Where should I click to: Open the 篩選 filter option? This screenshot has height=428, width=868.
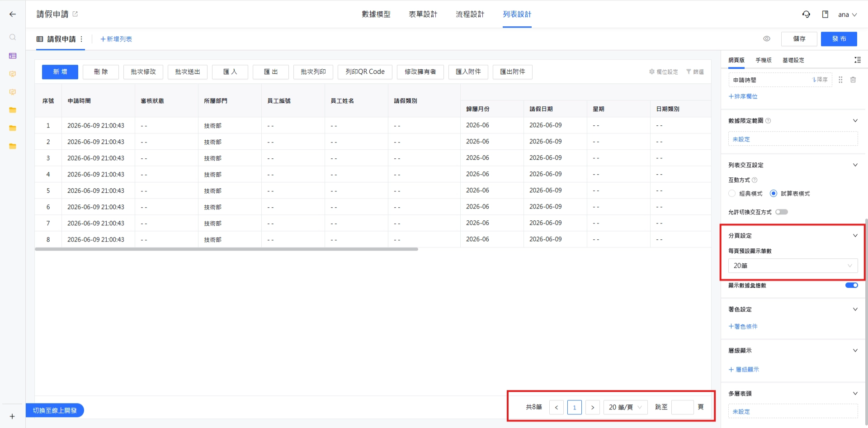695,72
